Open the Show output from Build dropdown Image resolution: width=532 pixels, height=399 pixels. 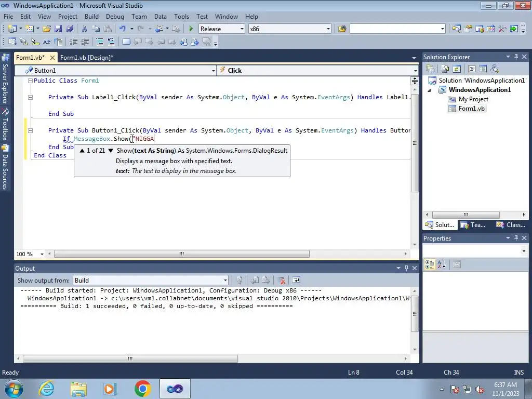[x=225, y=280]
